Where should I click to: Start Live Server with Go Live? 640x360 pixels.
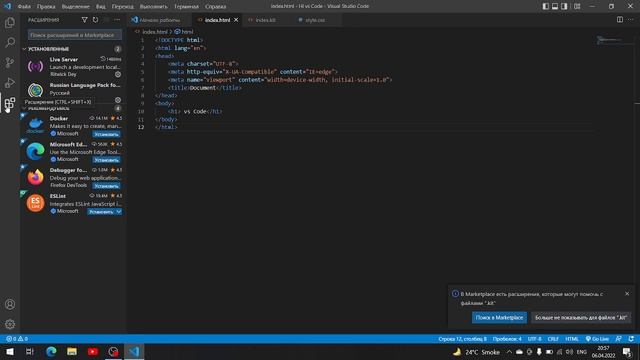tap(597, 339)
